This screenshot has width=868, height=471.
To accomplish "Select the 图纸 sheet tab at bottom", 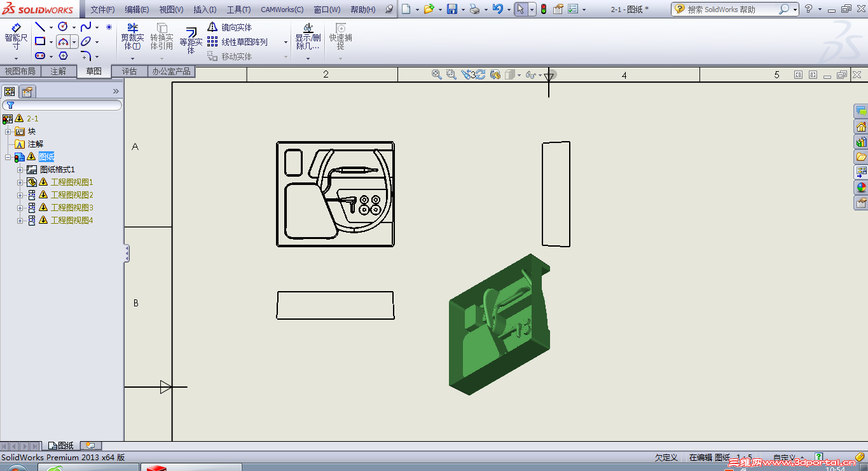I will coord(61,446).
